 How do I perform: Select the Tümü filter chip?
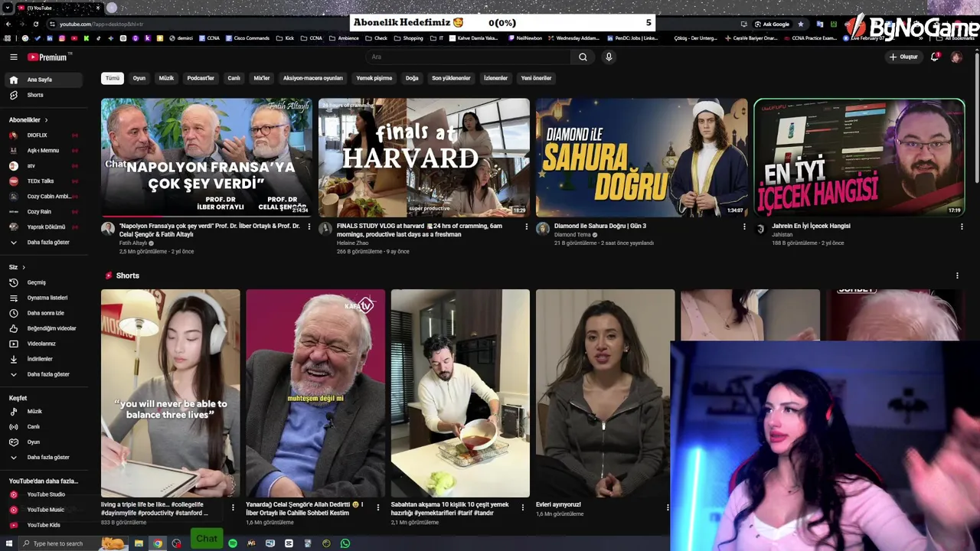(x=113, y=78)
